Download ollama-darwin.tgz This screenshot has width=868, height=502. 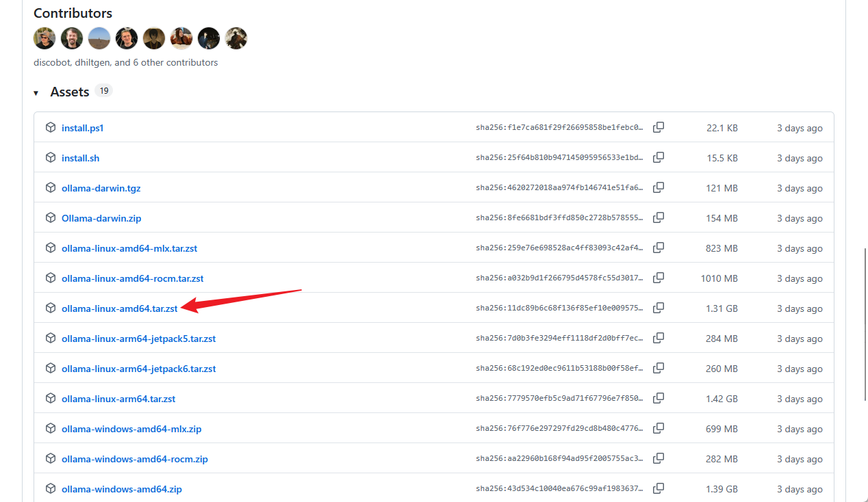[101, 188]
